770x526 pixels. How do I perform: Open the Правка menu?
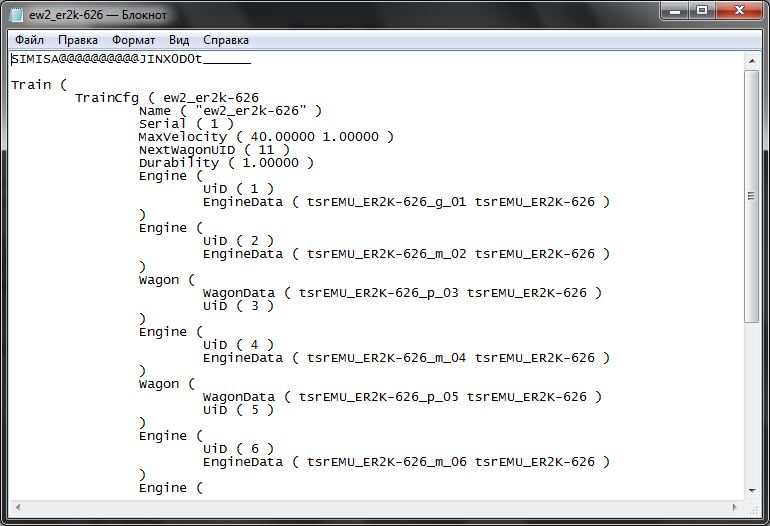click(78, 40)
